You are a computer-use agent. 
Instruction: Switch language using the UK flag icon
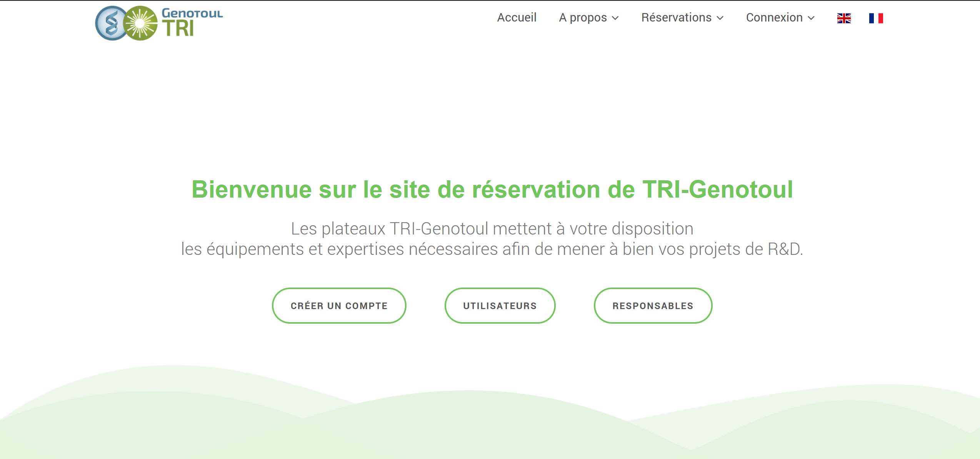[844, 18]
